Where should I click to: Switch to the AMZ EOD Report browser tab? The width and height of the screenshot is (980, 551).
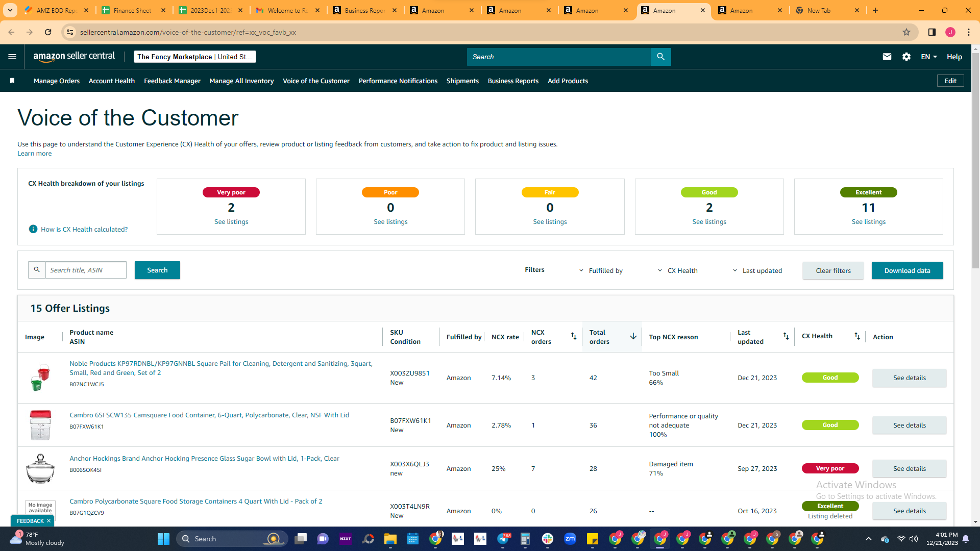click(x=56, y=10)
